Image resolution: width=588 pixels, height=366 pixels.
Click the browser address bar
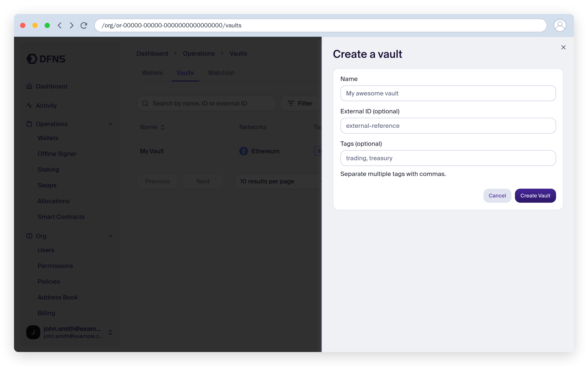(x=320, y=25)
